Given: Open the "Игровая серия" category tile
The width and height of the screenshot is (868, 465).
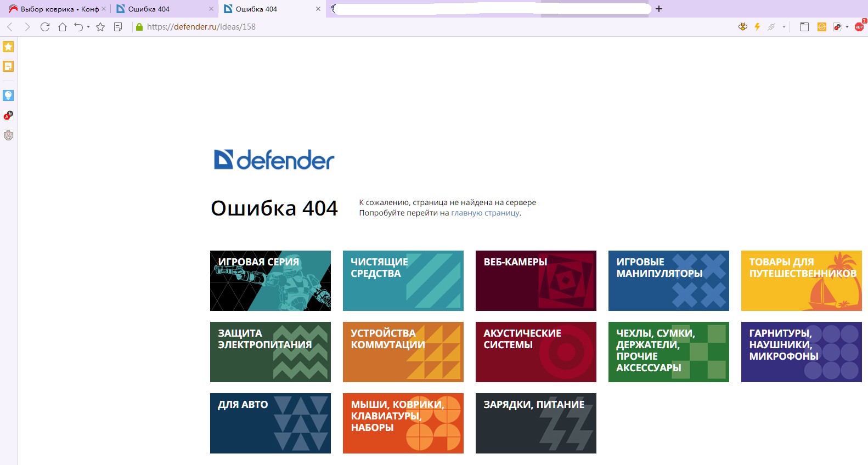Looking at the screenshot, I should tap(270, 281).
